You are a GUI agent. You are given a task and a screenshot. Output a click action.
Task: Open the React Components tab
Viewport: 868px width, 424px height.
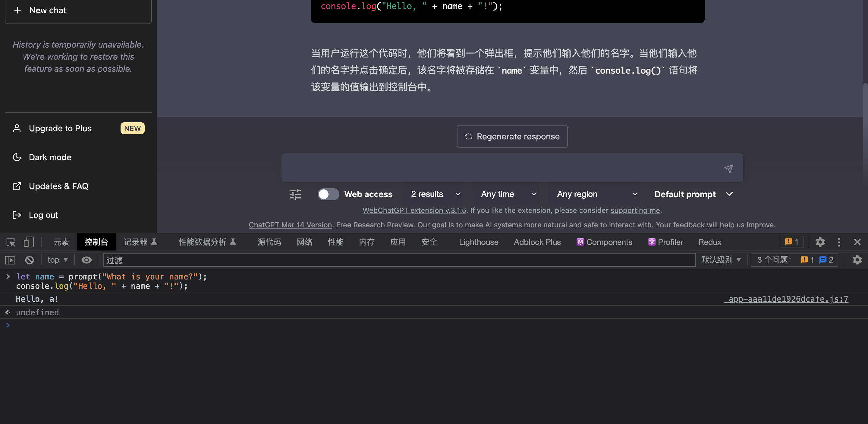(605, 242)
